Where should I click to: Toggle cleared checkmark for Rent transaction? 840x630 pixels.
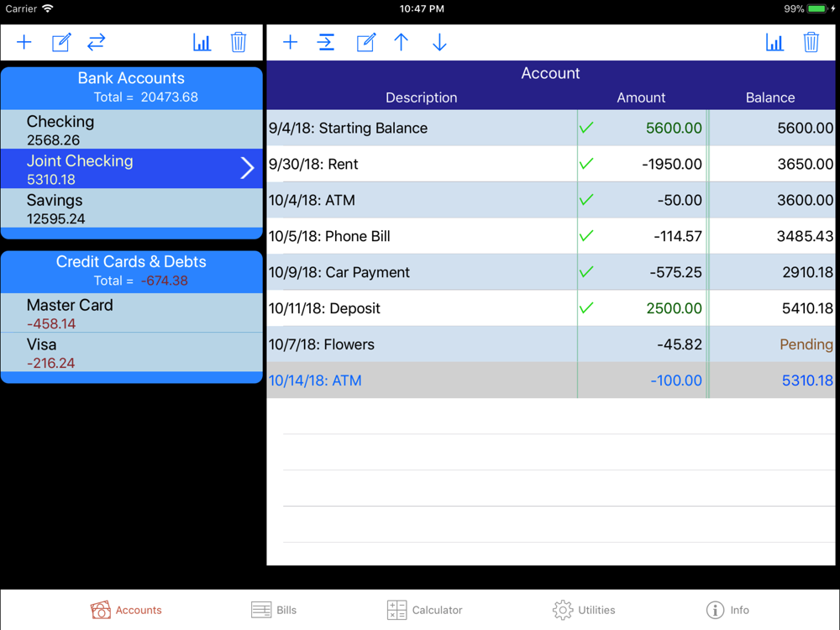(x=586, y=164)
